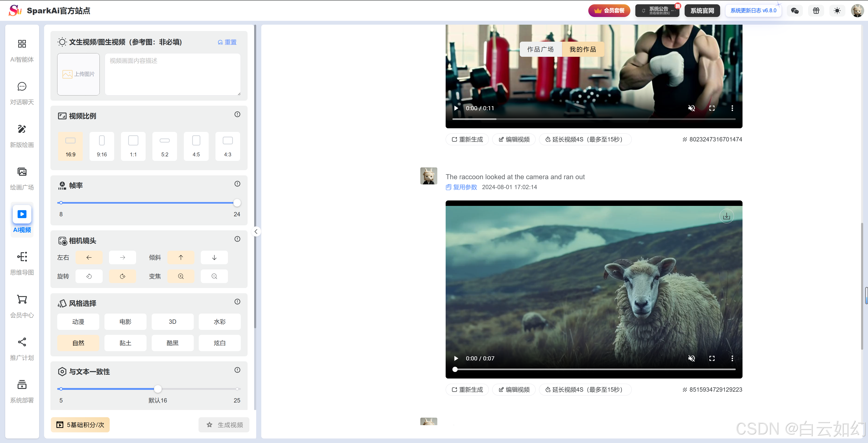Click the download icon on sheep video

tap(726, 216)
